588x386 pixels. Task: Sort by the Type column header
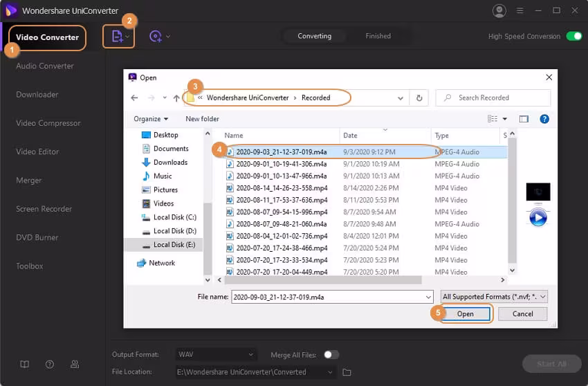coord(441,136)
